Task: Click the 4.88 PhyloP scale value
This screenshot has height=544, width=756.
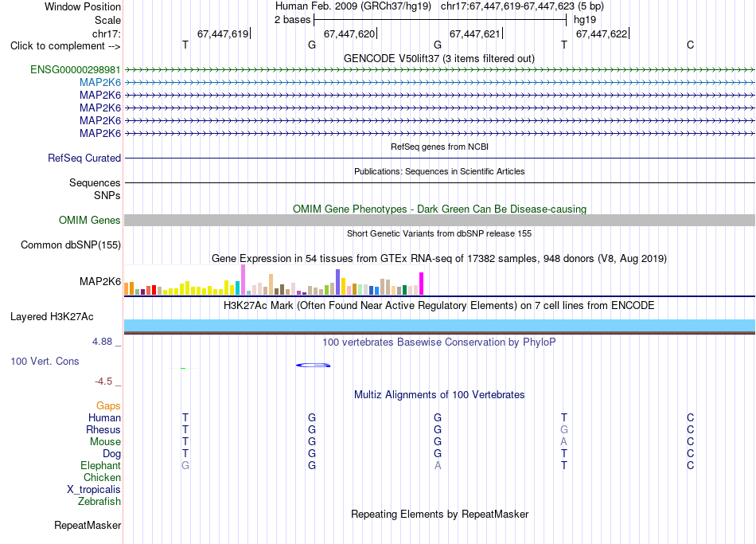Action: tap(102, 342)
